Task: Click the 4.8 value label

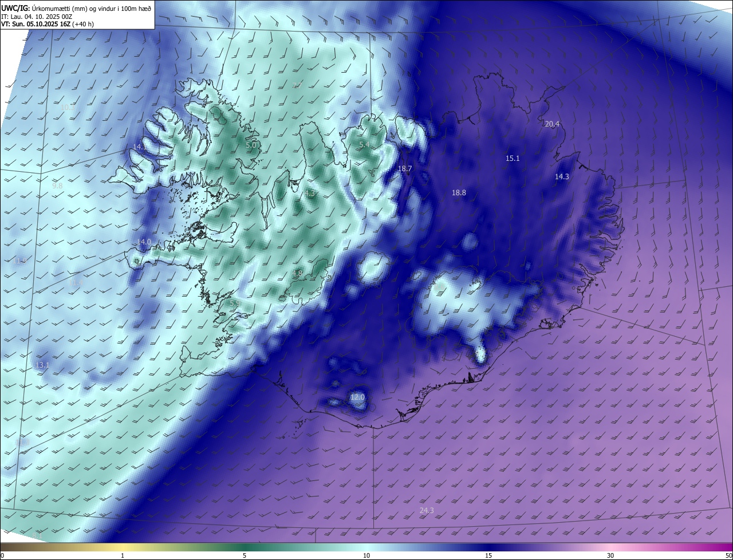Action: (297, 274)
